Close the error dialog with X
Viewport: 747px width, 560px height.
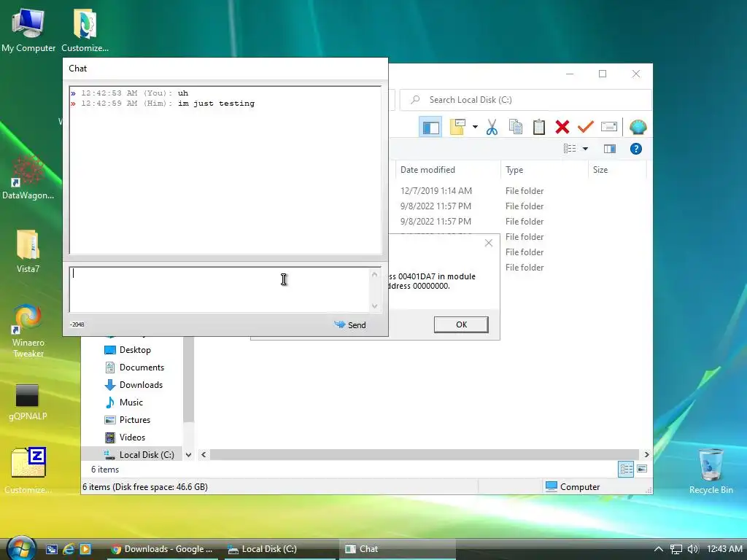tap(488, 243)
